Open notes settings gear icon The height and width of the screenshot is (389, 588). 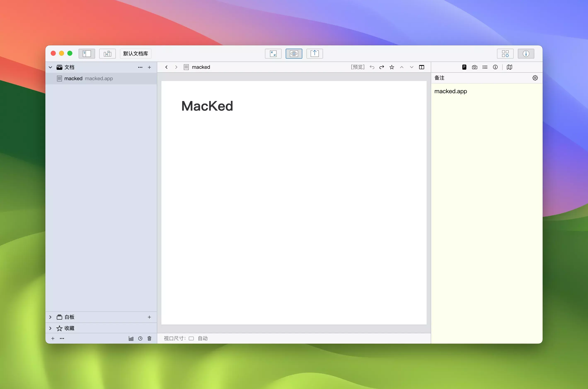pos(535,78)
